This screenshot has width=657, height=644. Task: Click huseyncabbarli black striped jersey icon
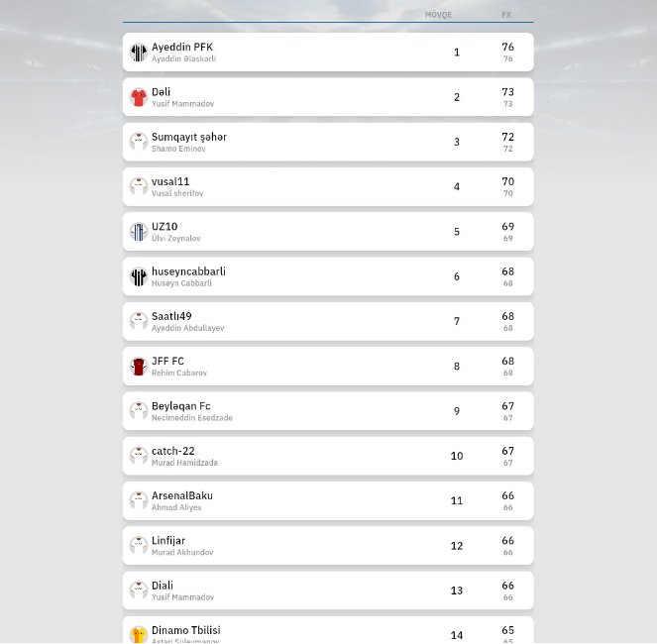point(139,276)
